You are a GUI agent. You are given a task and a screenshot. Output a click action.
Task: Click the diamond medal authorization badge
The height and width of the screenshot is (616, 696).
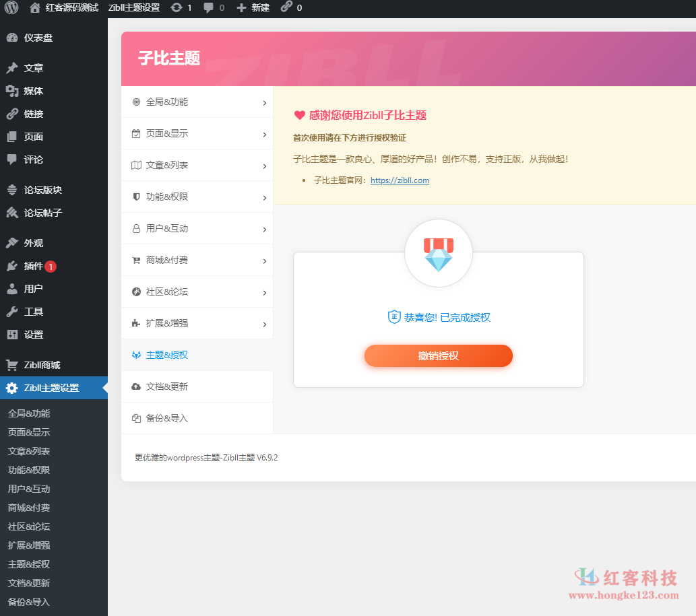[439, 254]
